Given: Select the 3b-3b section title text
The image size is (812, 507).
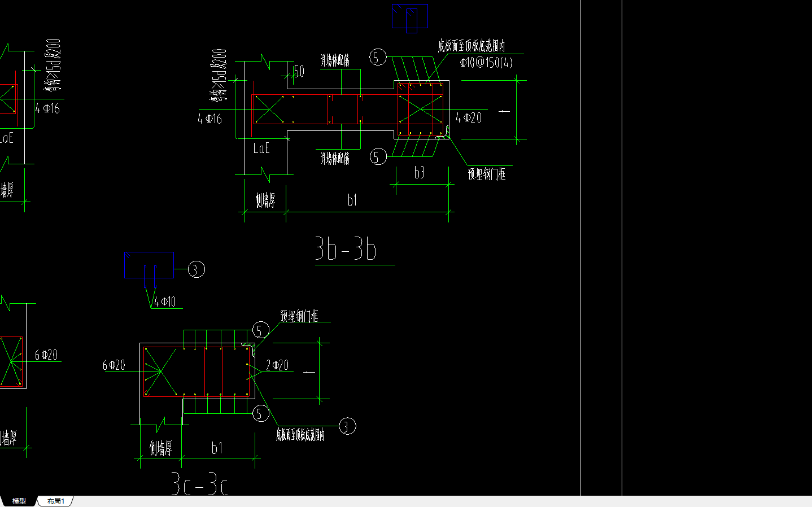Looking at the screenshot, I should (346, 249).
